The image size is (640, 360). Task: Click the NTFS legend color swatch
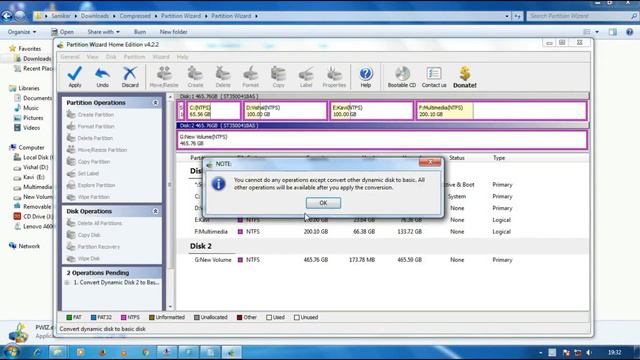click(x=124, y=318)
